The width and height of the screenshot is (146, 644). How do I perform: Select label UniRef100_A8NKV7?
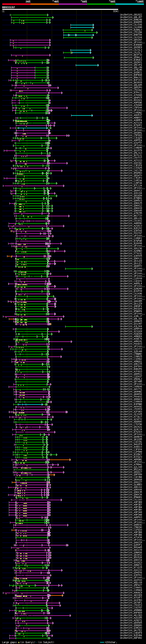pyautogui.click(x=131, y=118)
